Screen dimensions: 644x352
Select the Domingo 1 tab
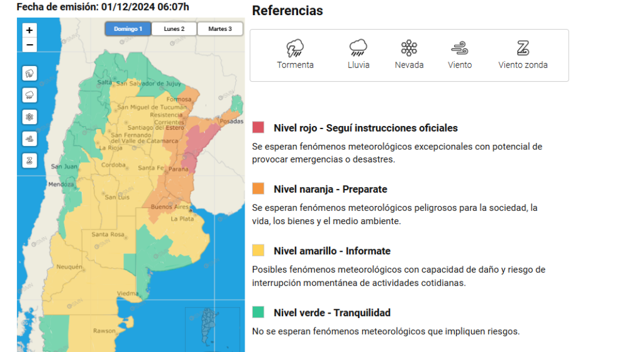coord(128,29)
